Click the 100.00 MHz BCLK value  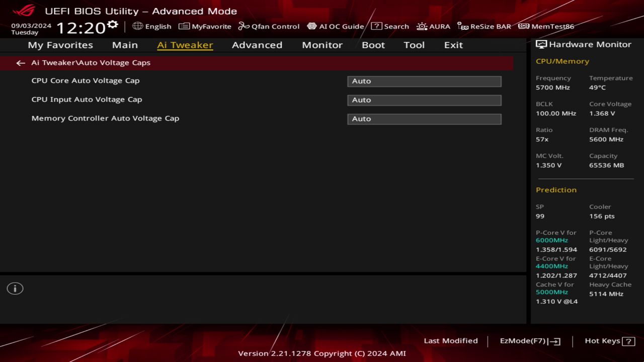point(556,114)
